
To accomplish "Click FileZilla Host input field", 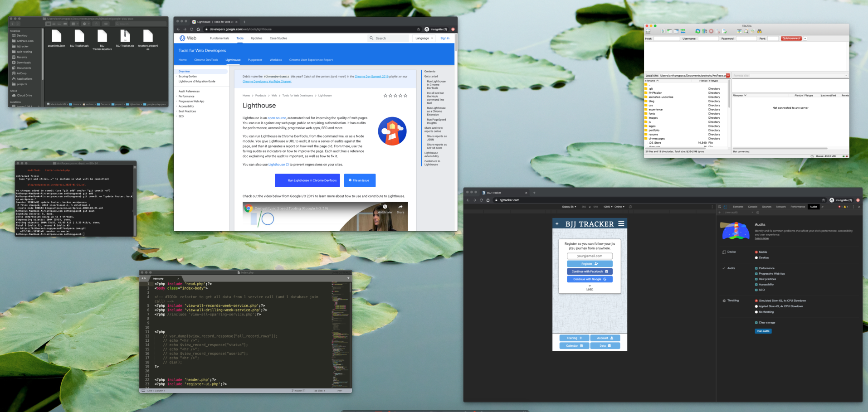I will coord(667,39).
